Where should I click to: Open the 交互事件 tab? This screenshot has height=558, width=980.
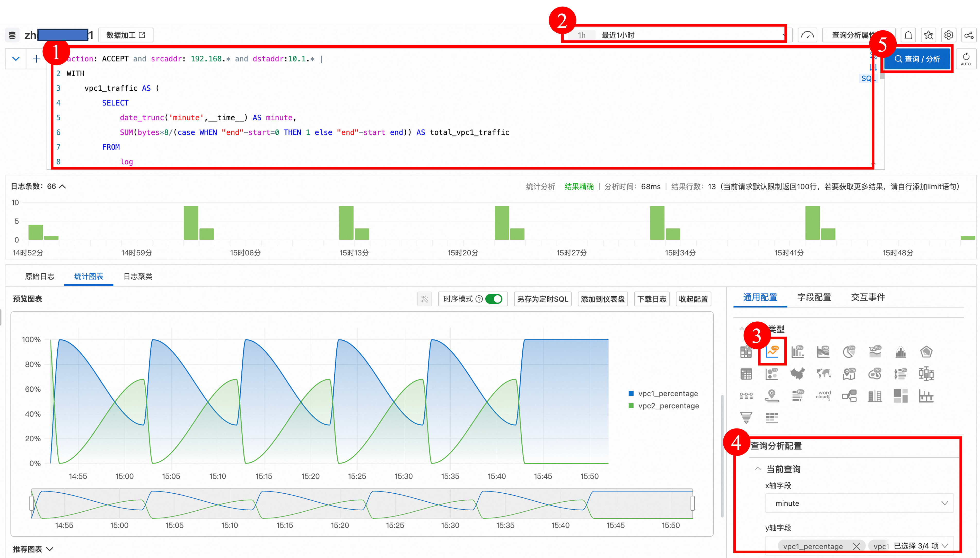[868, 297]
